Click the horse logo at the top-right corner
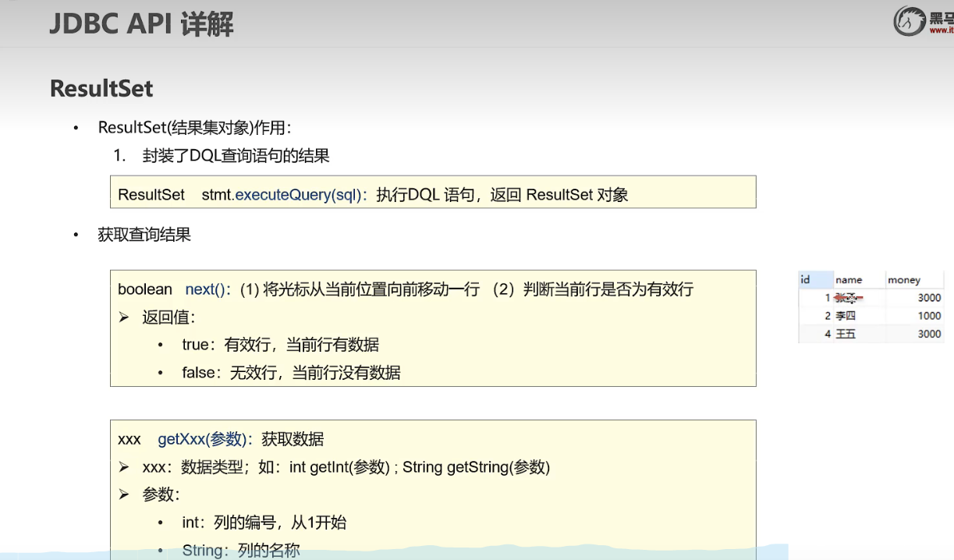 909,21
